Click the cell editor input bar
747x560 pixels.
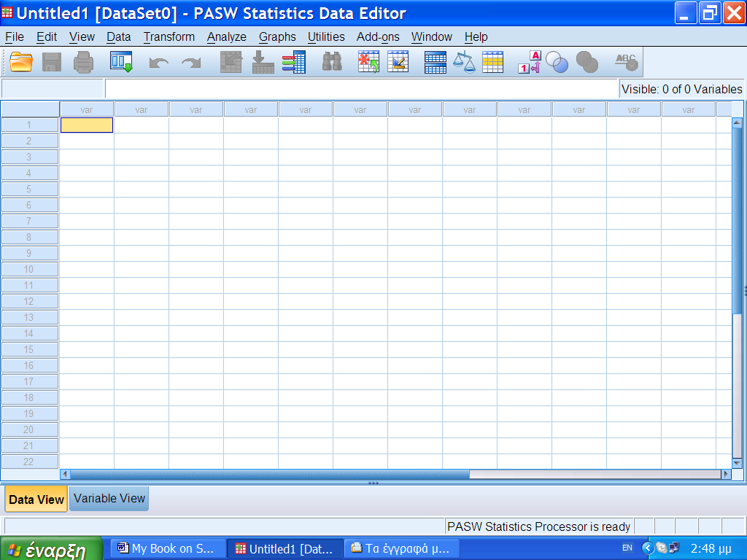coord(361,89)
